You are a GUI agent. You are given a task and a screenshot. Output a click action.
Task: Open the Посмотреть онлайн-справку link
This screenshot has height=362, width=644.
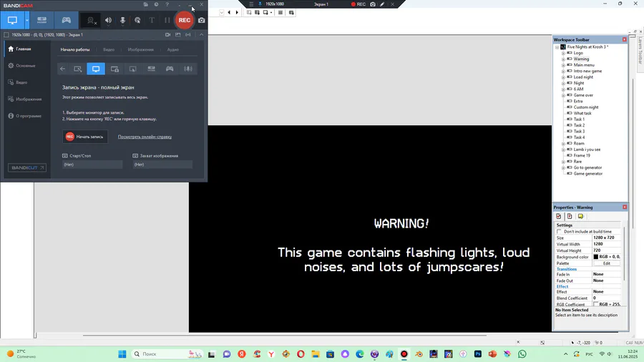tap(145, 137)
